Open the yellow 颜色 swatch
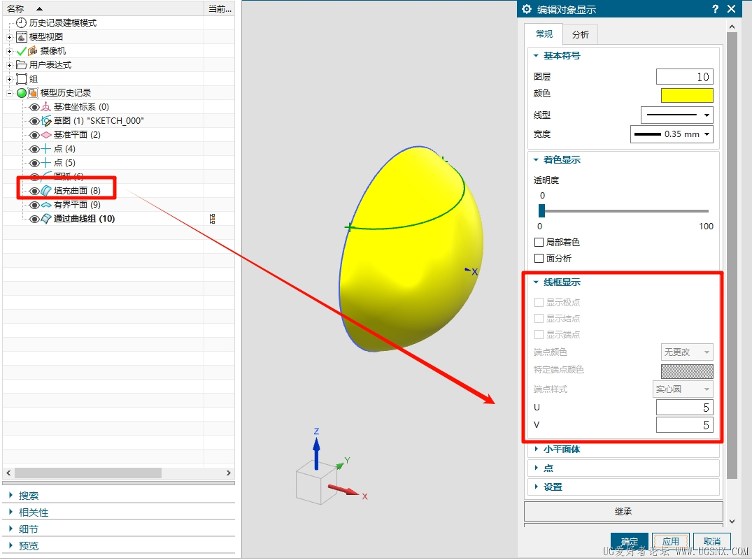The height and width of the screenshot is (560, 752). click(x=687, y=95)
